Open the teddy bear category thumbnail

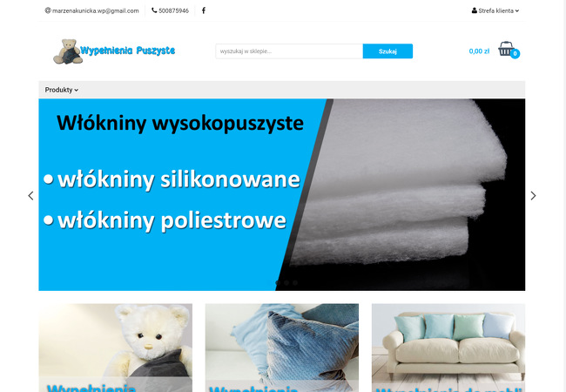[116, 348]
